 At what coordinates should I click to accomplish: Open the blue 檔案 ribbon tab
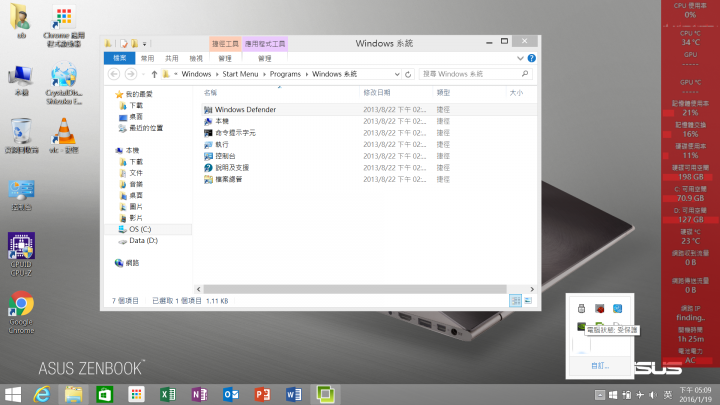(119, 58)
